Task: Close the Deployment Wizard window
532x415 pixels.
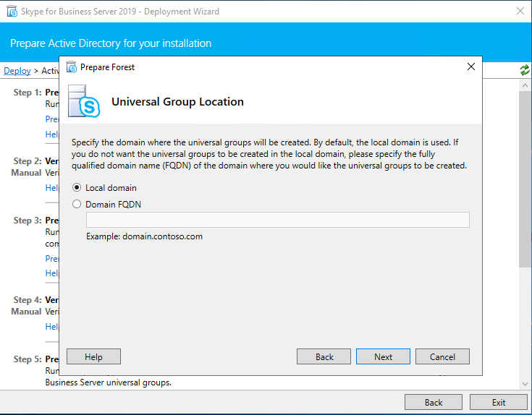Action: [520, 12]
